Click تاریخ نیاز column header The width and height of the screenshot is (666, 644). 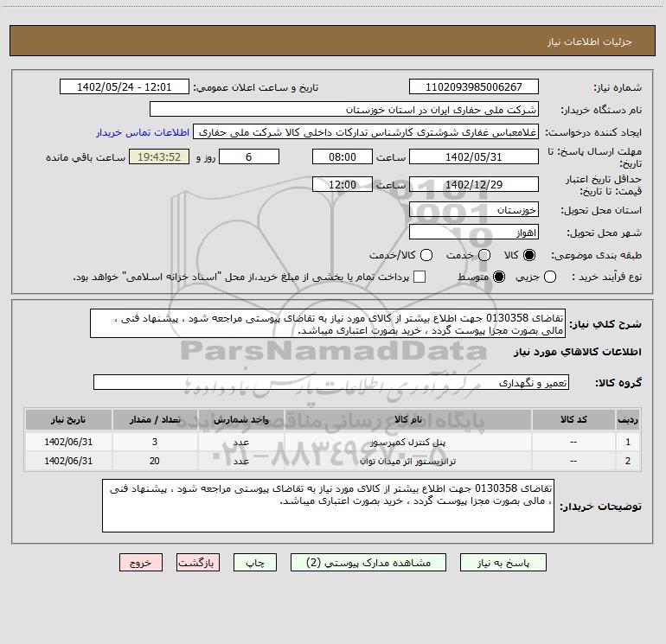pos(68,419)
